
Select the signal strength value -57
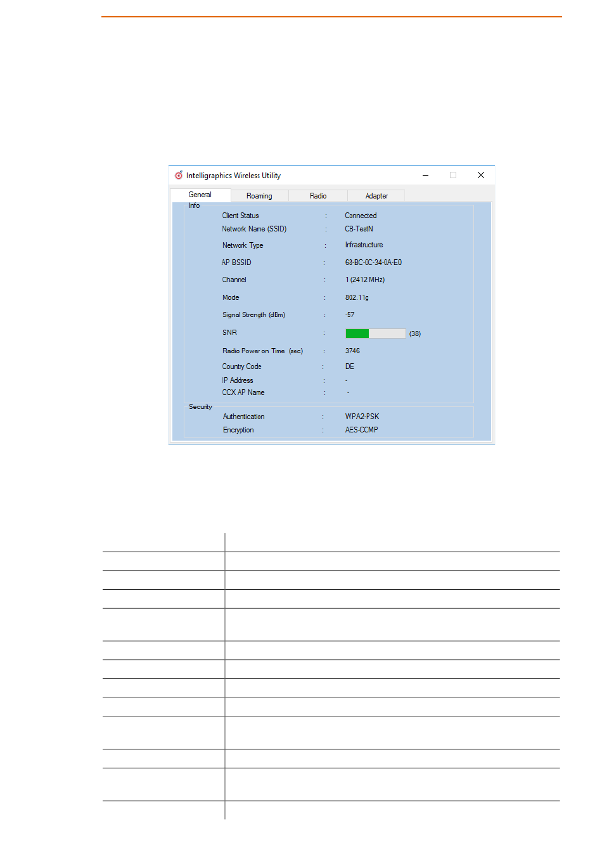tap(350, 314)
